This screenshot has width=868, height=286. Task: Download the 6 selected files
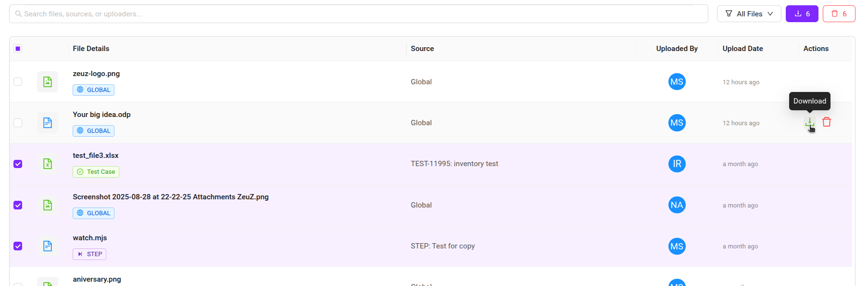[802, 14]
